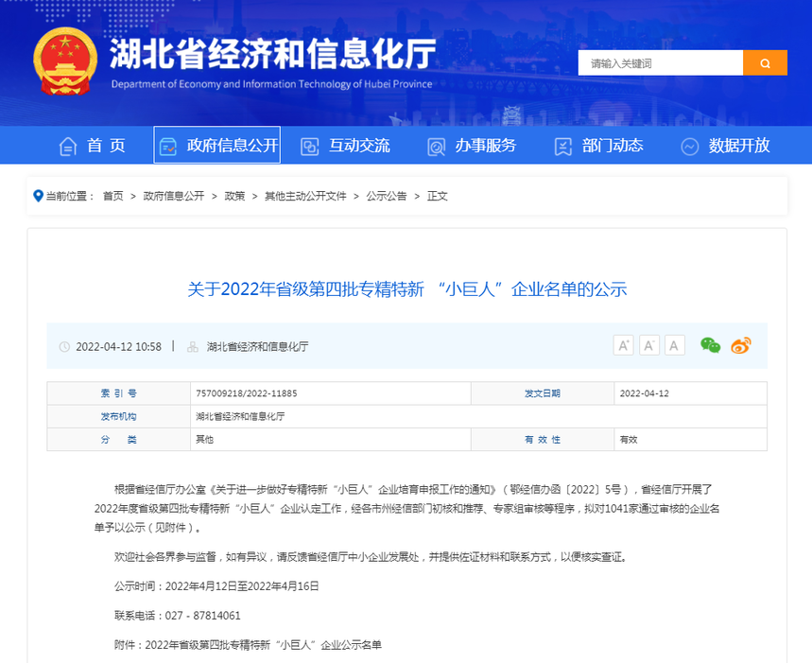
Task: Reset font size with plain A button
Action: tap(674, 345)
